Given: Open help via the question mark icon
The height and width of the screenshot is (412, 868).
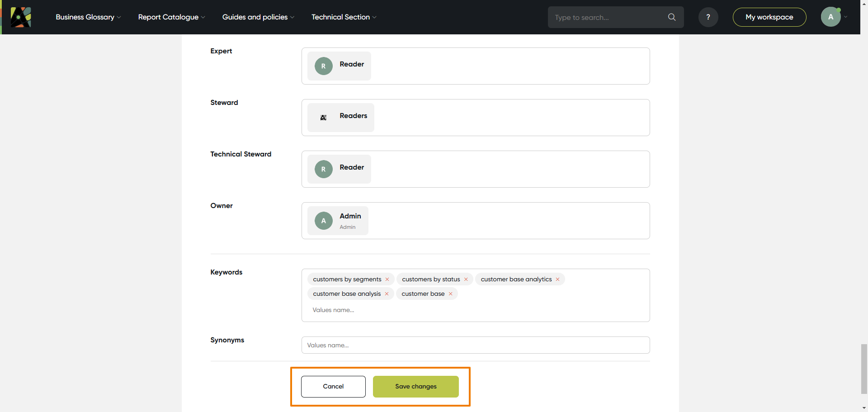Looking at the screenshot, I should [708, 17].
